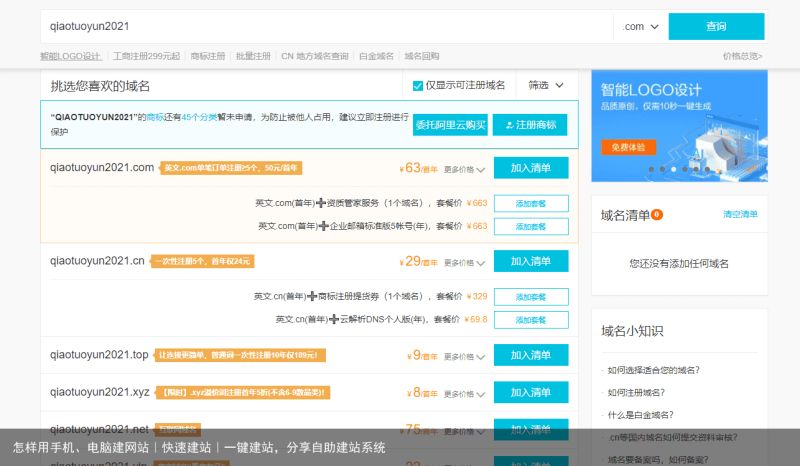Click .com promo tag 50元/首年
The width and height of the screenshot is (800, 466).
(231, 168)
